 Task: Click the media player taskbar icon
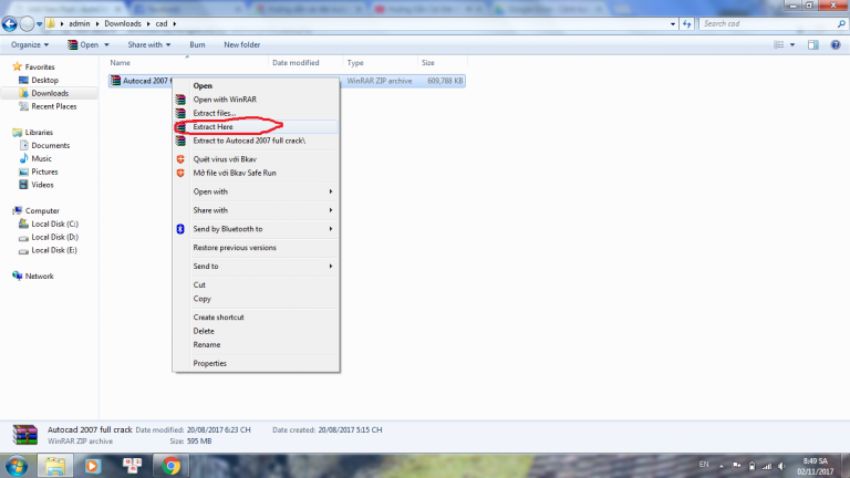[x=92, y=466]
